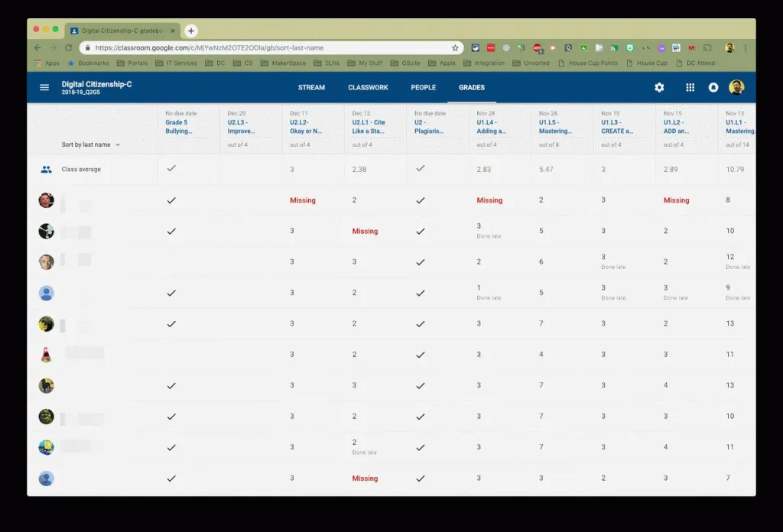
Task: Expand the Sort by last name dropdown
Action: coord(117,144)
